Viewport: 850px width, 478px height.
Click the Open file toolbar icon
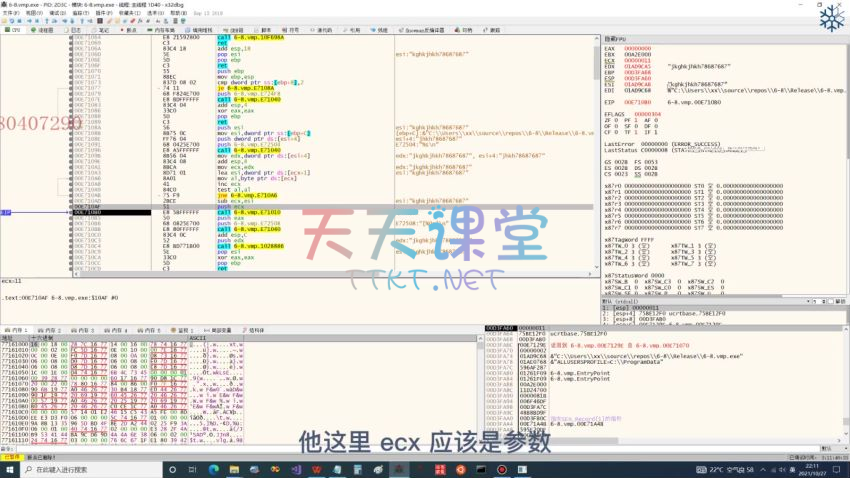(x=5, y=20)
